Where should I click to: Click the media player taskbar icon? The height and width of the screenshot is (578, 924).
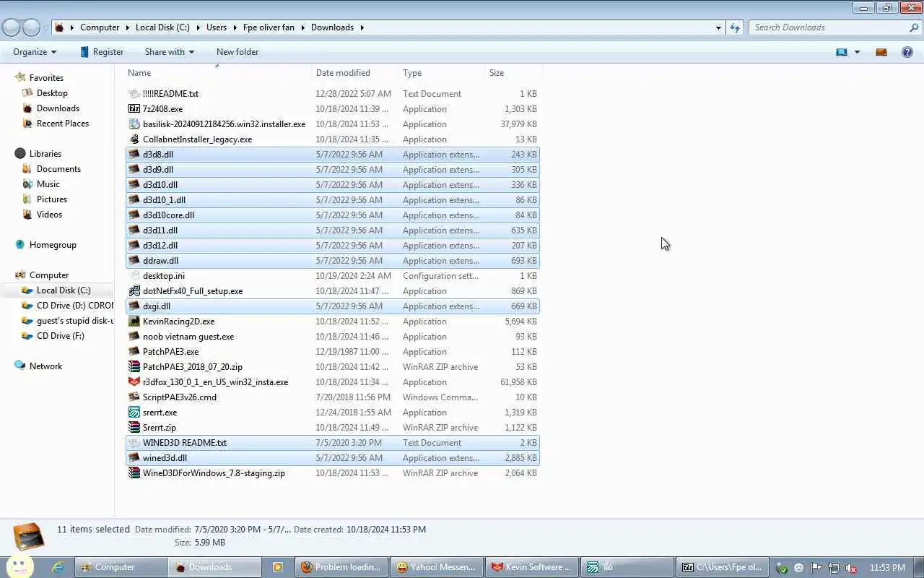point(277,567)
